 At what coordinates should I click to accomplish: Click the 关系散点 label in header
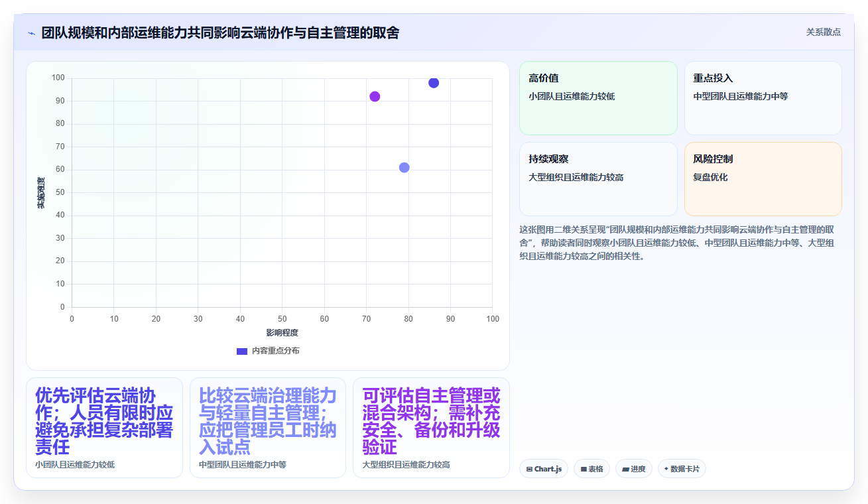click(x=824, y=32)
